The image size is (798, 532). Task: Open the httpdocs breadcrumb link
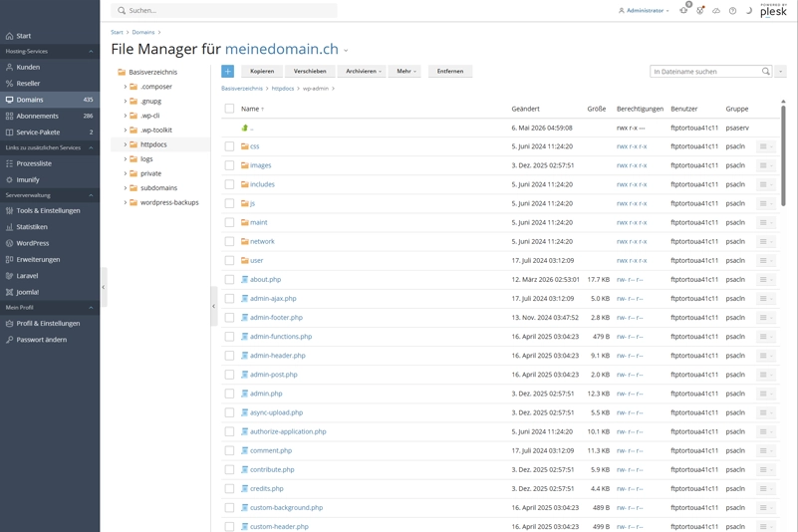283,89
